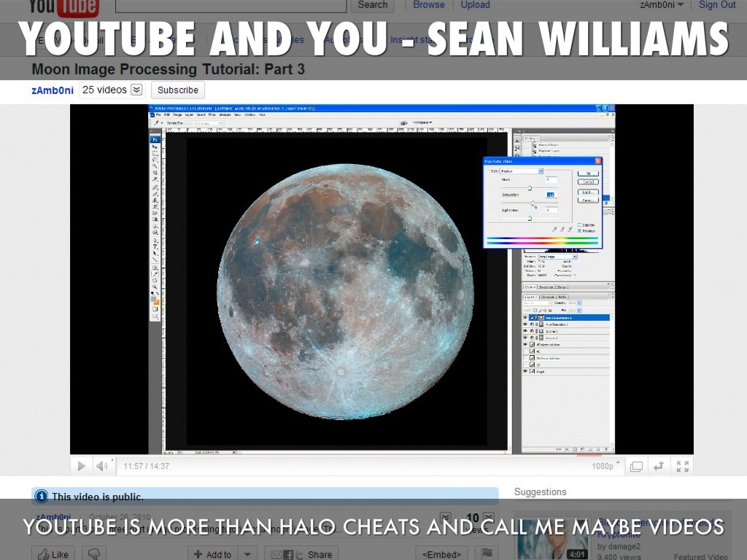Go to Upload in the header
The height and width of the screenshot is (560, 747).
[x=475, y=5]
